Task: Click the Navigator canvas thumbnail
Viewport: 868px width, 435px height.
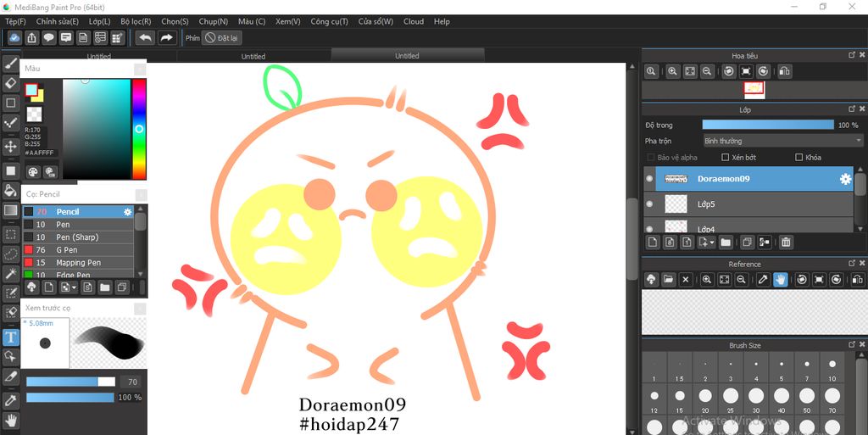Action: (754, 88)
